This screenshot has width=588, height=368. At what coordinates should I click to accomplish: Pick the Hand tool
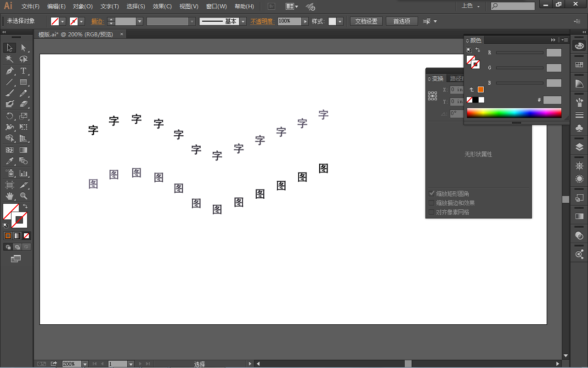point(9,196)
